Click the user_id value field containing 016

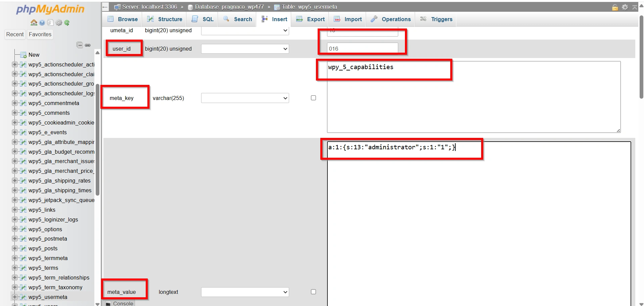tap(362, 49)
